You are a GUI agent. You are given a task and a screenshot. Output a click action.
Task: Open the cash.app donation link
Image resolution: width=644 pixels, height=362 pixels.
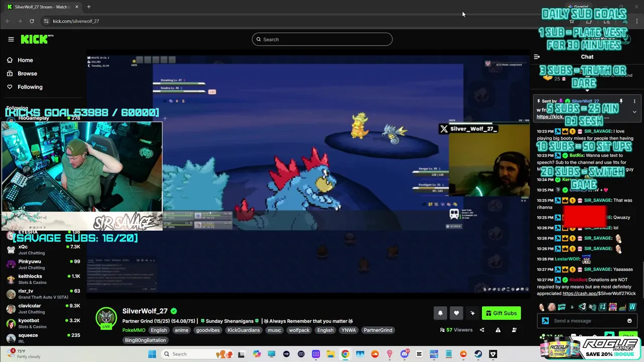click(599, 293)
